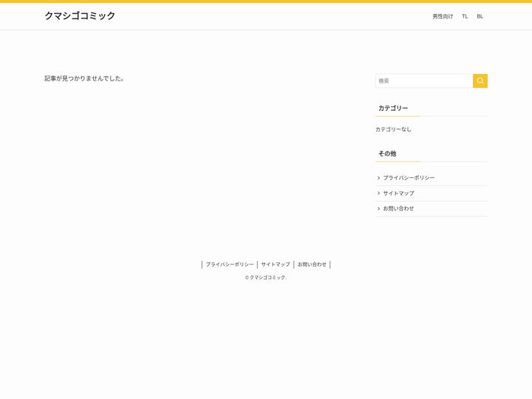Open the 男性向け menu item
This screenshot has height=399, width=532.
(x=443, y=16)
